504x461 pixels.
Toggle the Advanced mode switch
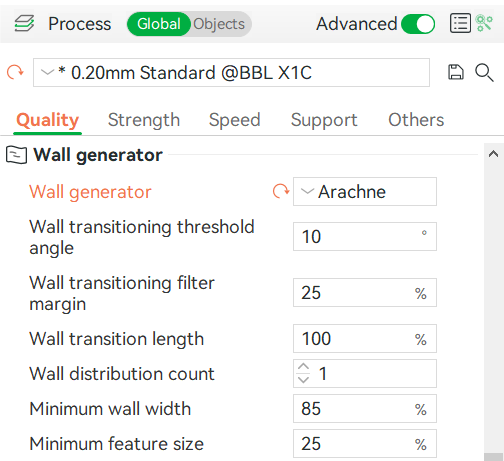(418, 24)
